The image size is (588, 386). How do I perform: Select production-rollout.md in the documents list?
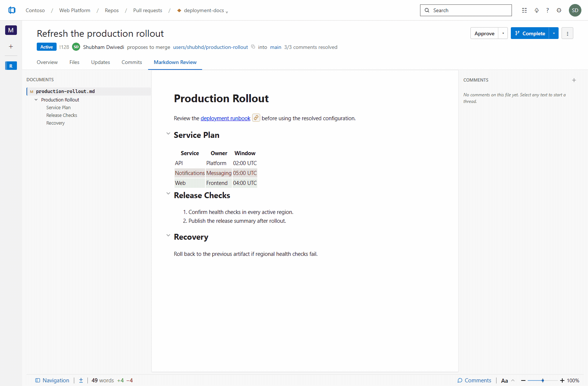[x=89, y=91]
